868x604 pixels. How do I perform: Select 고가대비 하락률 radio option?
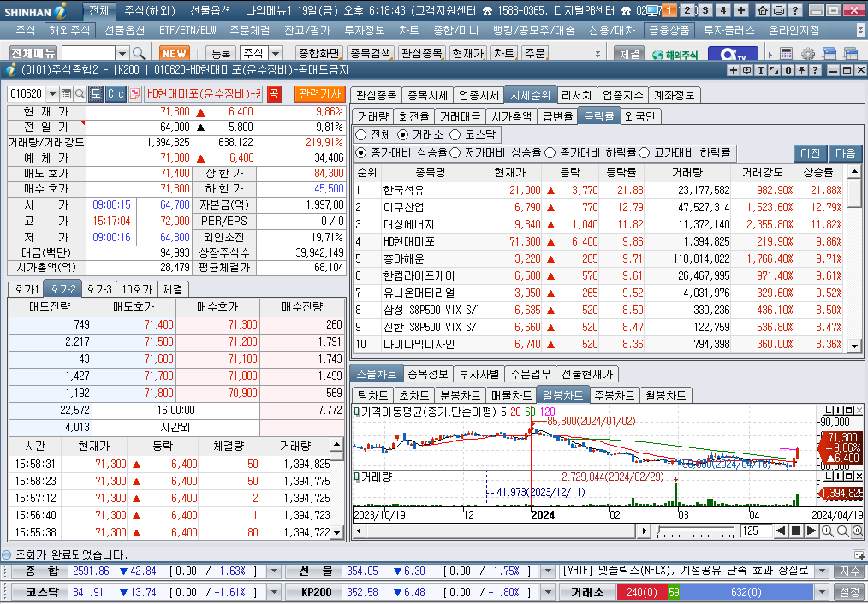click(x=645, y=152)
